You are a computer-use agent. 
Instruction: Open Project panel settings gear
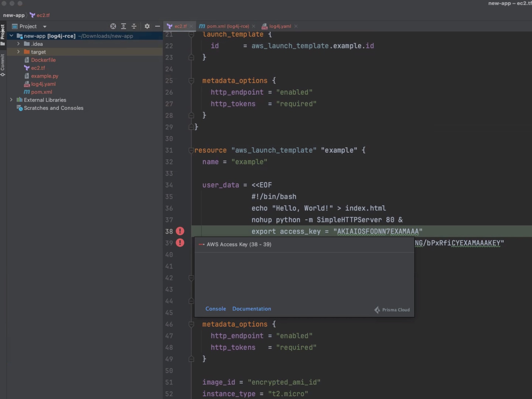click(147, 26)
